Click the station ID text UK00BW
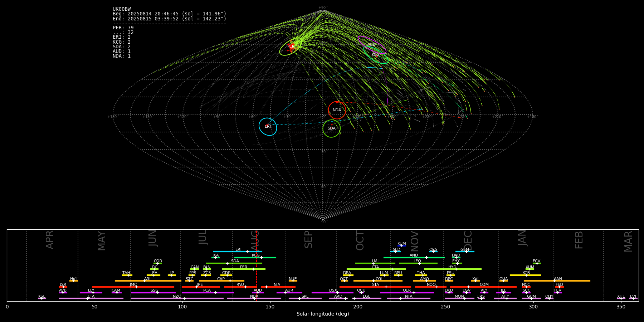The width and height of the screenshot is (644, 322). (x=122, y=9)
